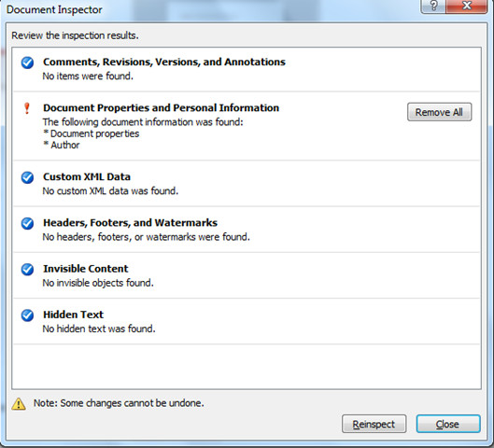Close the Document Inspector via Close button

point(448,424)
